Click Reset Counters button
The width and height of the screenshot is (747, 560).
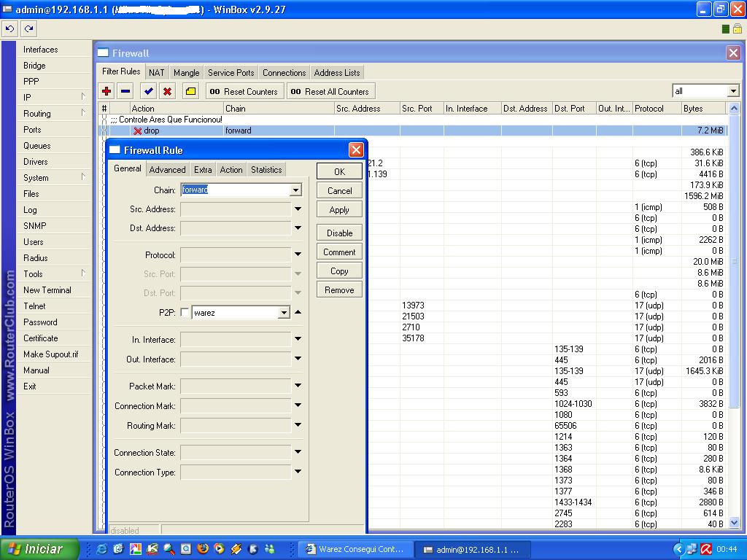pos(245,91)
